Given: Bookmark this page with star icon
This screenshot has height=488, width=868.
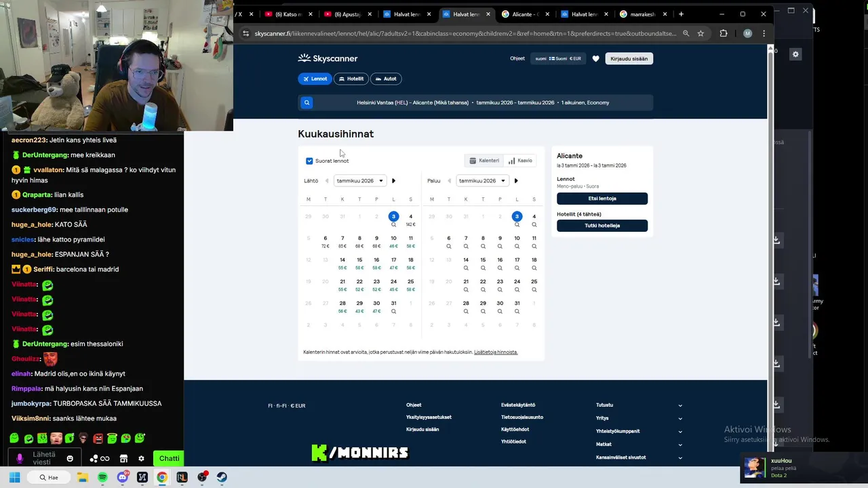Looking at the screenshot, I should click(701, 33).
